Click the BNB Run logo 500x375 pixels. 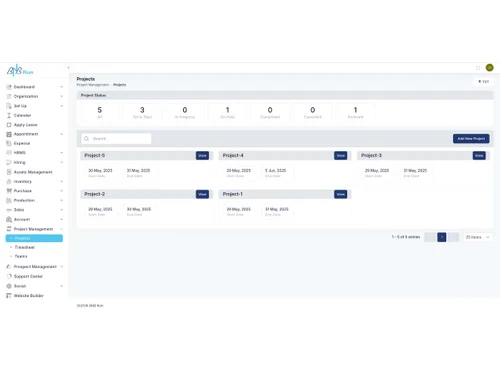click(x=20, y=70)
